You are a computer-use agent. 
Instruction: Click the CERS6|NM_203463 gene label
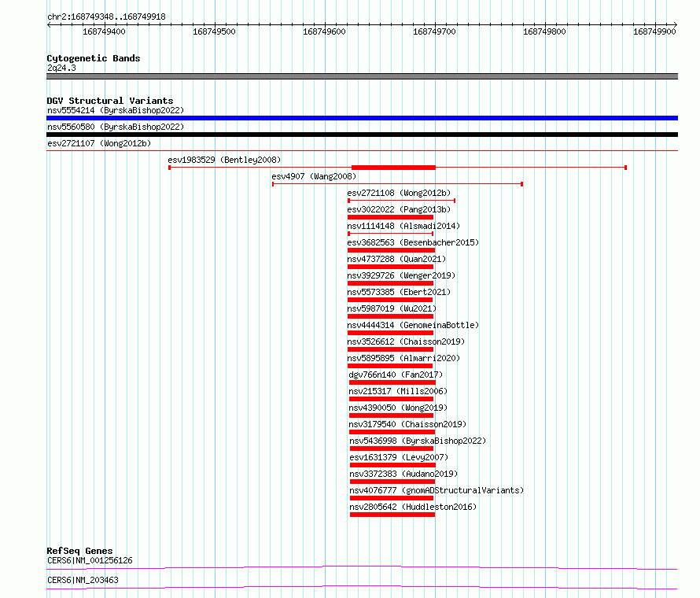tap(84, 580)
